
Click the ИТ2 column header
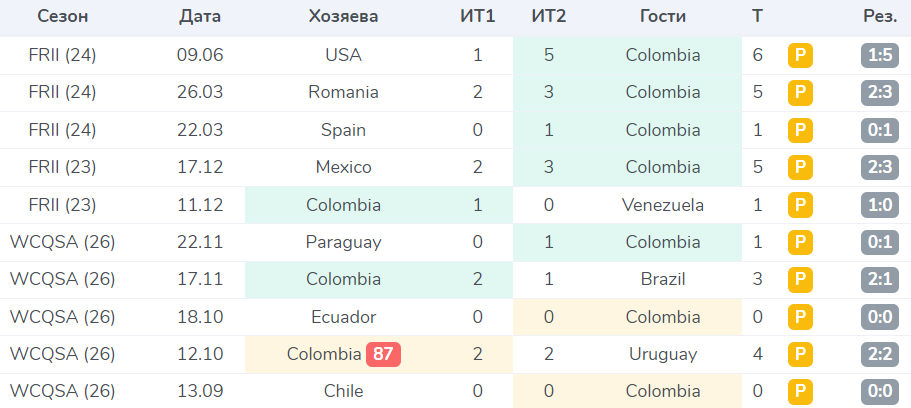coord(549,17)
